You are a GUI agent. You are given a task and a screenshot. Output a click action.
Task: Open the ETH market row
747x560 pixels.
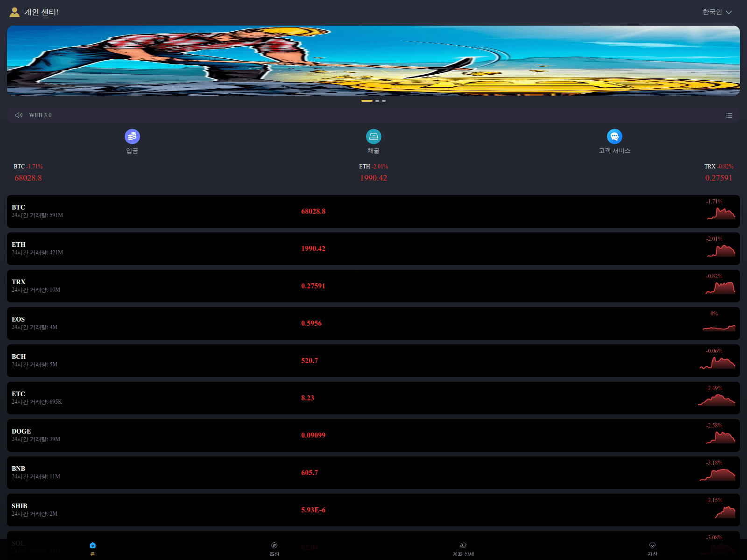[373, 249]
